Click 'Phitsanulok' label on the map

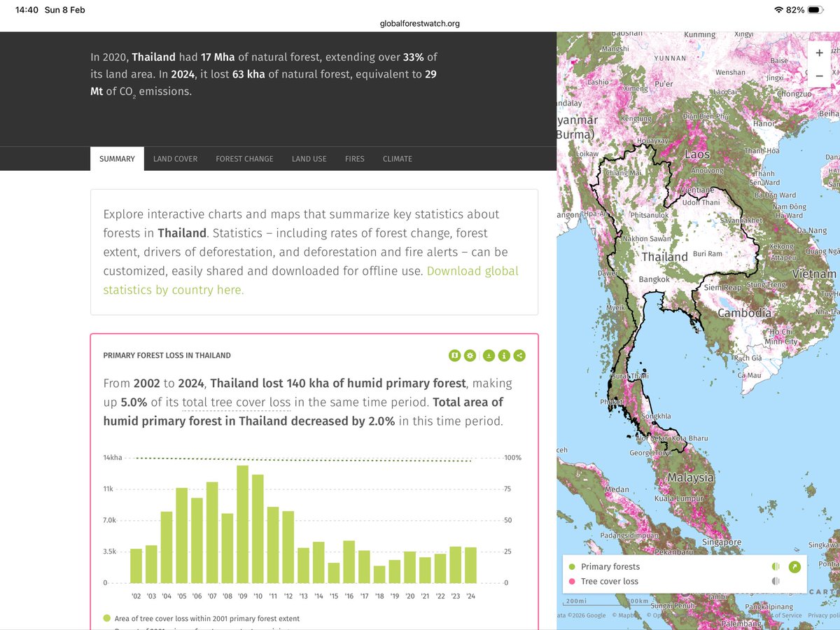tap(649, 216)
